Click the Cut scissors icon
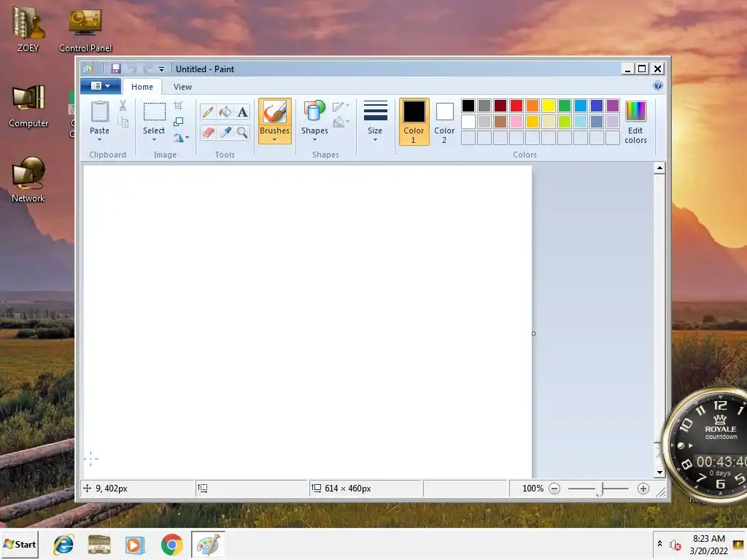 (x=123, y=106)
